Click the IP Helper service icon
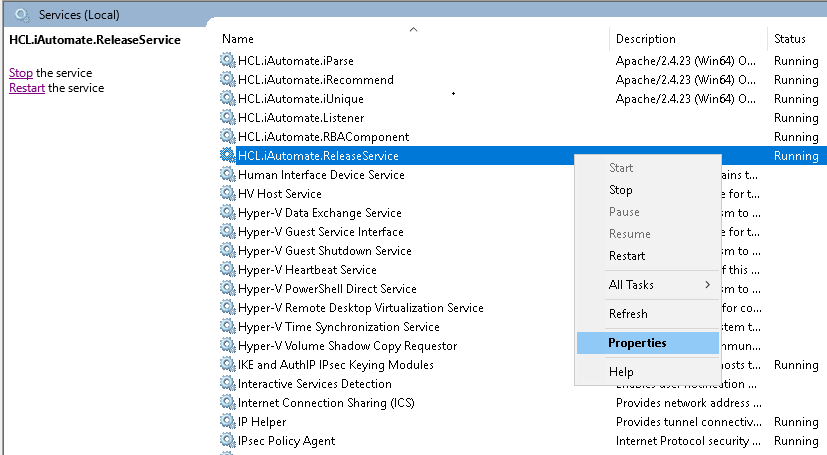 tap(227, 422)
